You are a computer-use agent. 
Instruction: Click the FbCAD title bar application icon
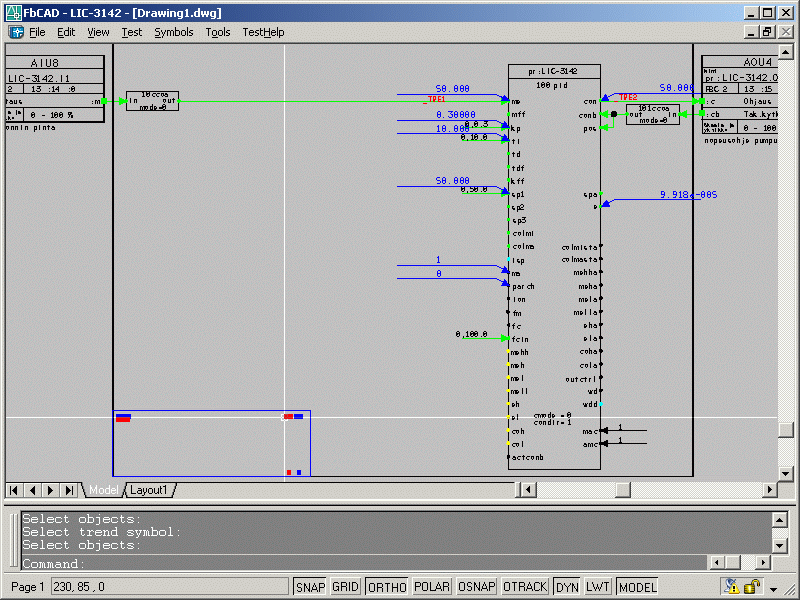pyautogui.click(x=13, y=13)
